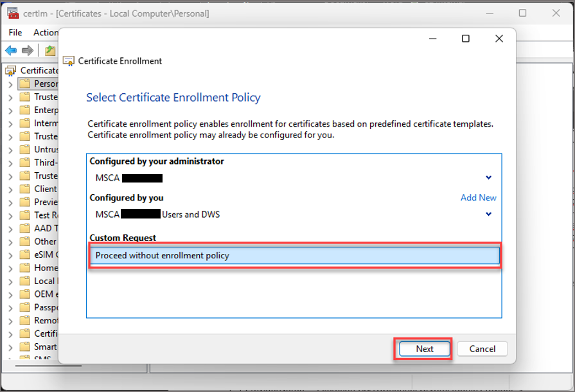This screenshot has height=392, width=575.
Task: Expand the Smart tree node chevron
Action: tap(10, 348)
